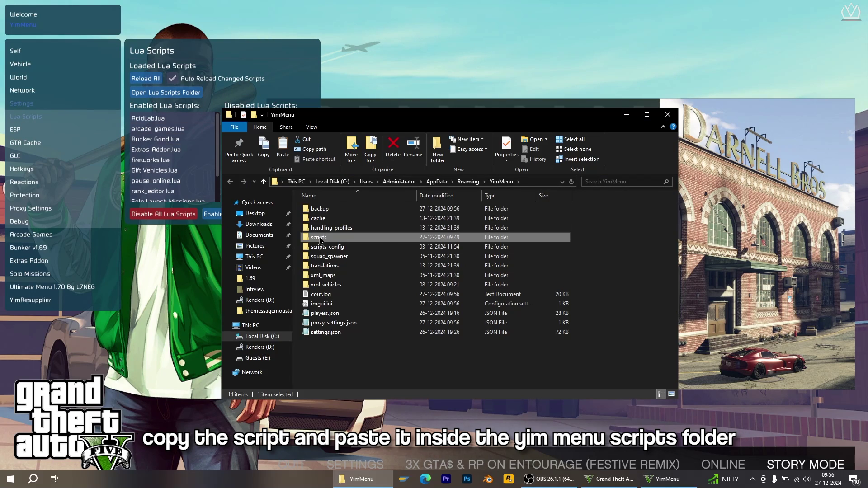Toggle Auto Reload Changed Scripts checkbox

pyautogui.click(x=172, y=79)
